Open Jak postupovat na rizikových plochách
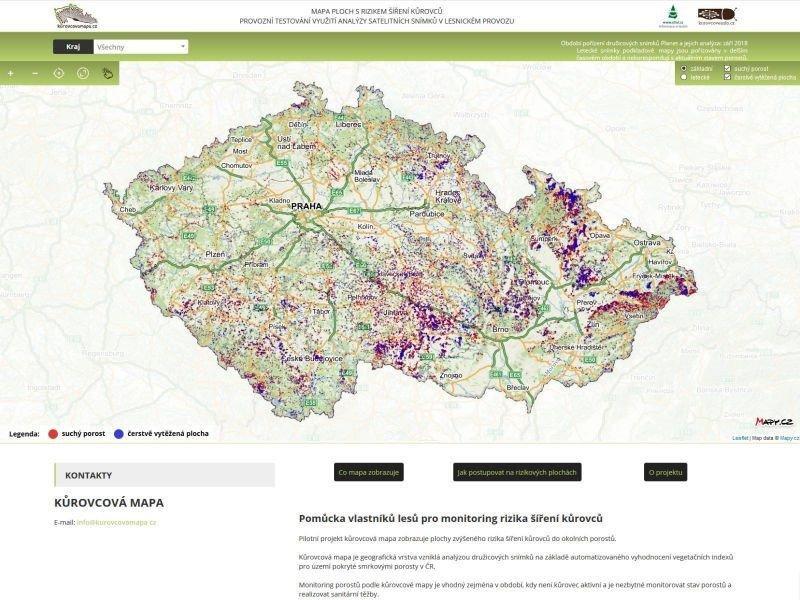This screenshot has height=600, width=800. point(516,472)
